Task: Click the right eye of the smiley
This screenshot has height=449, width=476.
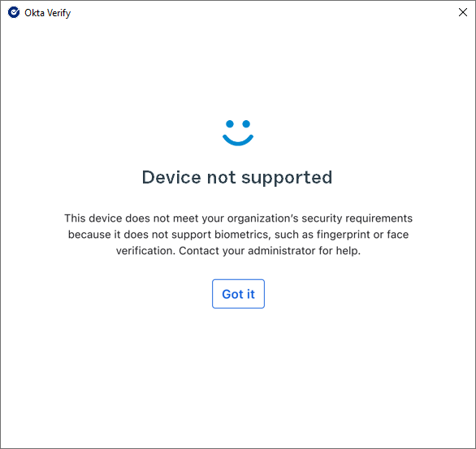Action: pos(246,123)
